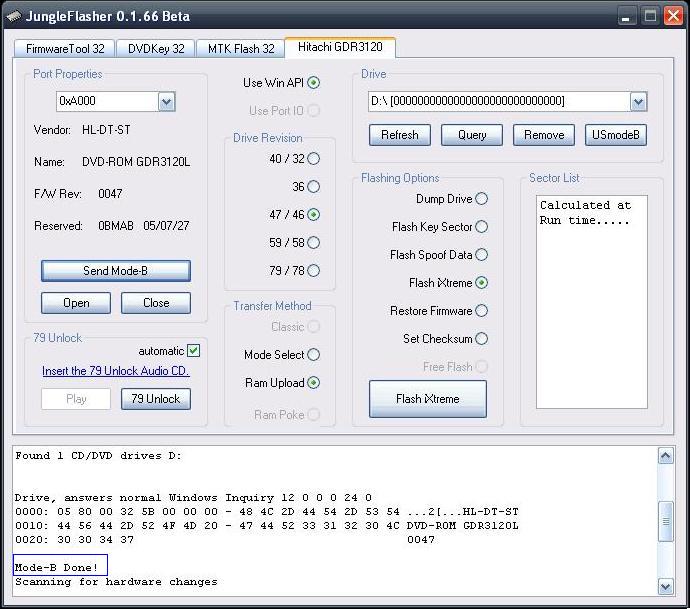Select the Flash Spoof Data option
Viewport: 690px width, 609px height.
point(481,255)
